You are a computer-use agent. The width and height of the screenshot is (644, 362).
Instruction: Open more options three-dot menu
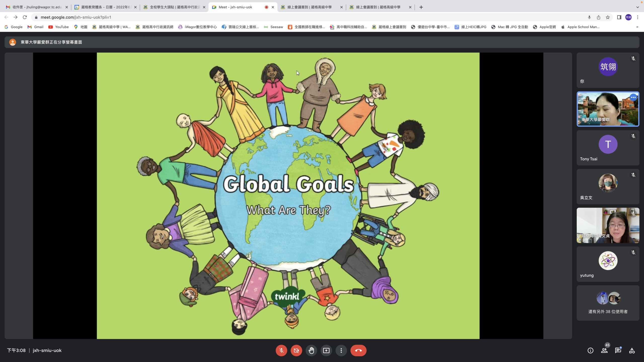(x=341, y=350)
